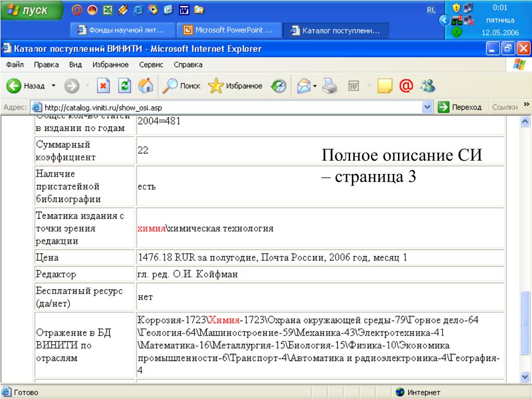Expand Ссылки links chevron
Viewport: 532px width, 399px height.
[526, 104]
